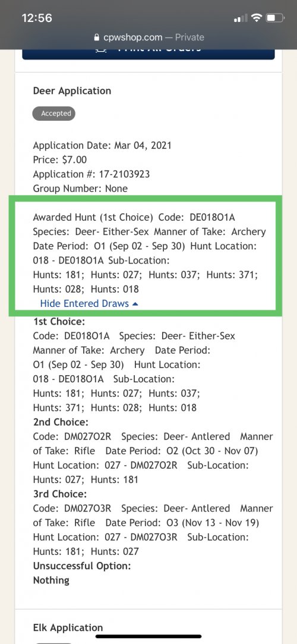Click the Private label in address bar

pos(189,37)
